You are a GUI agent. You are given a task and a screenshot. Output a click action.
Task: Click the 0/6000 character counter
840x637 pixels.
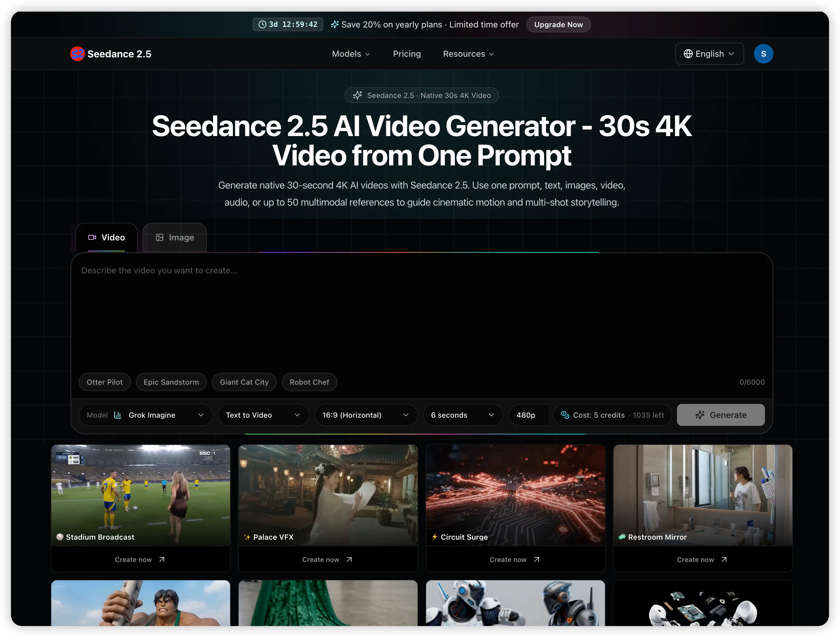pyautogui.click(x=752, y=382)
